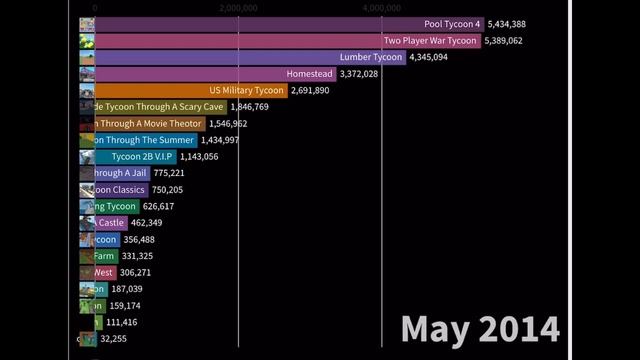This screenshot has height=360, width=640.
Task: Click the value 2,691,890
Action: tap(310, 90)
